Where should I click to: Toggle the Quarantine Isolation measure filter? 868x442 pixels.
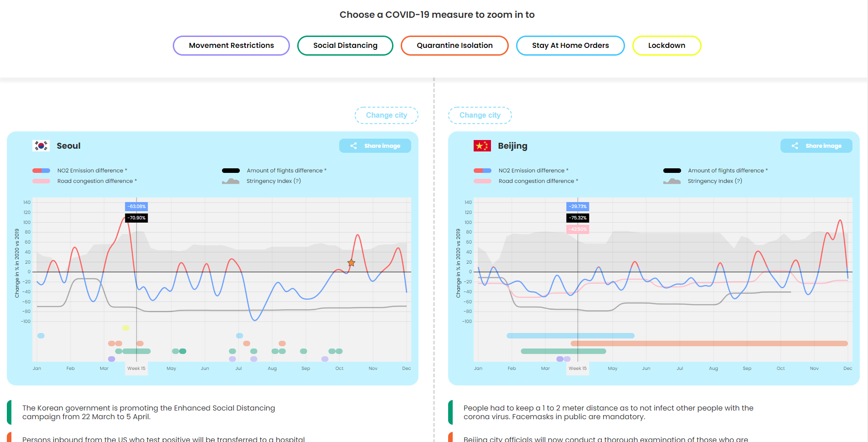pos(455,46)
